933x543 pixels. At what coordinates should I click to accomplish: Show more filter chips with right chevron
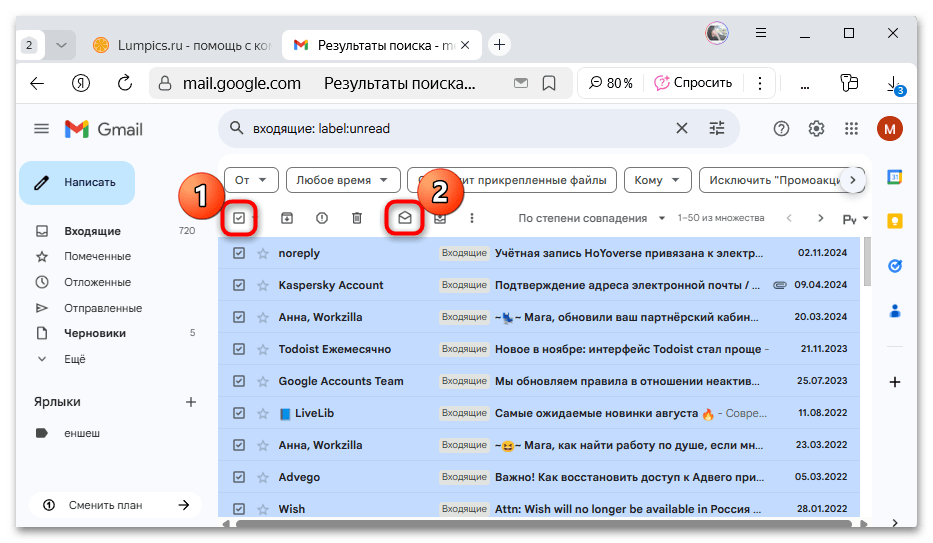click(x=853, y=180)
